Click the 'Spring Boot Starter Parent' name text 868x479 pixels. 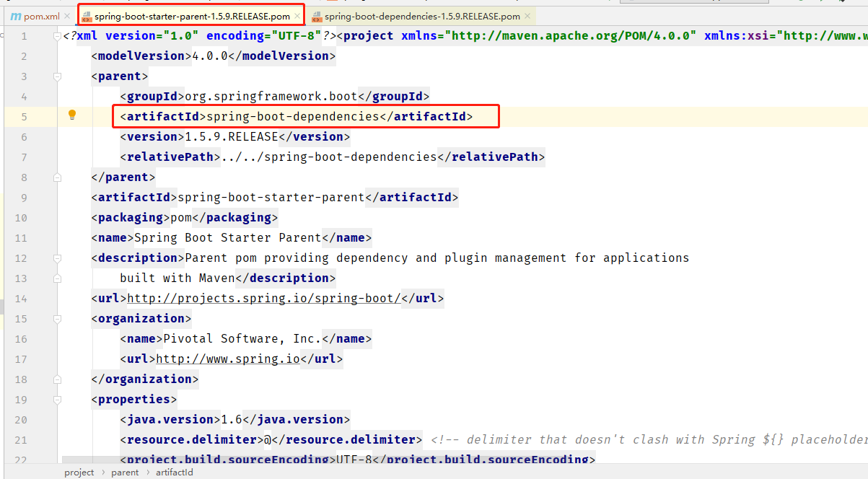click(227, 237)
